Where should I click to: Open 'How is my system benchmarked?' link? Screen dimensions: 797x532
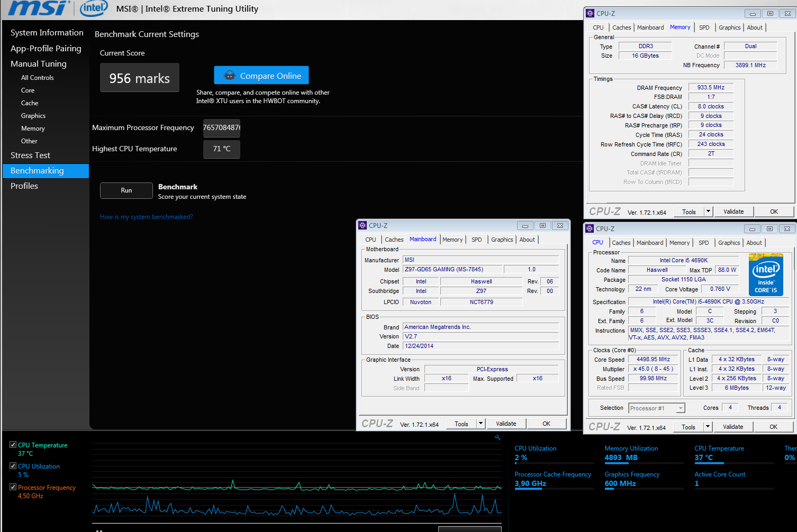point(147,217)
